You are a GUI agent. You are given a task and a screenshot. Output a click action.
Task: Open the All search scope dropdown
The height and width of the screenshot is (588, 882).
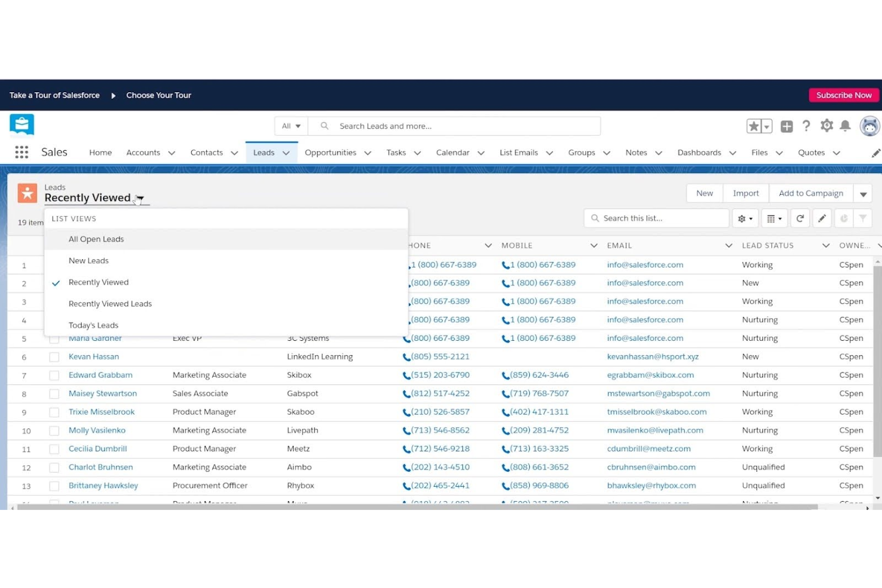coord(291,126)
